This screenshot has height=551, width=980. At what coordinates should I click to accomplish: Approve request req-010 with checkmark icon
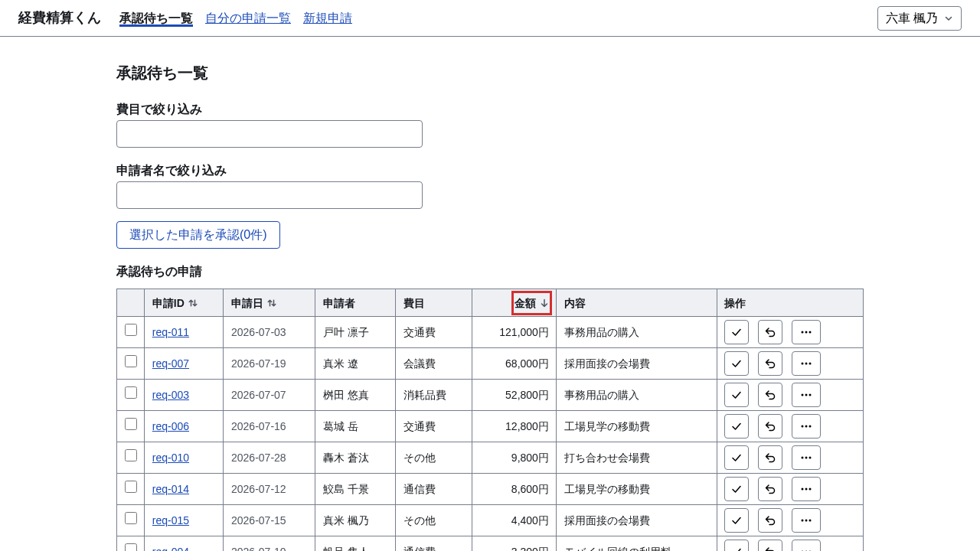click(x=737, y=458)
